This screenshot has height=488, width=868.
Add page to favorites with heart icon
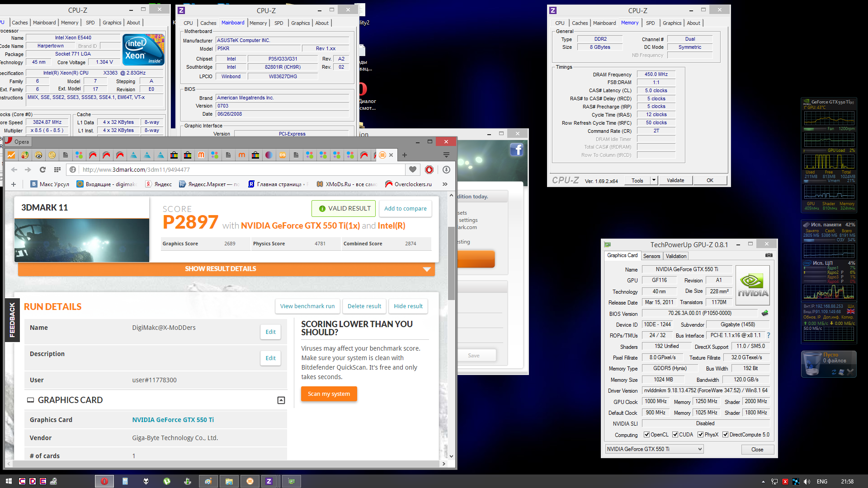tap(412, 169)
